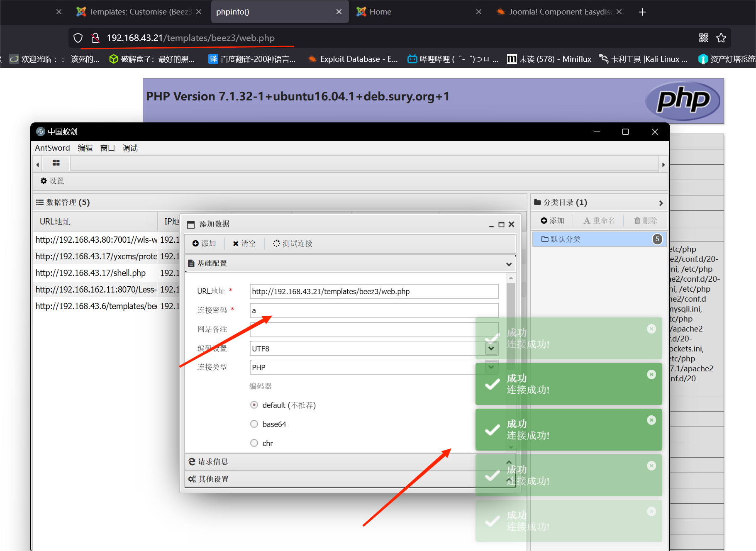Close the phpinfo() tab
Image resolution: width=756 pixels, height=551 pixels.
(x=339, y=12)
